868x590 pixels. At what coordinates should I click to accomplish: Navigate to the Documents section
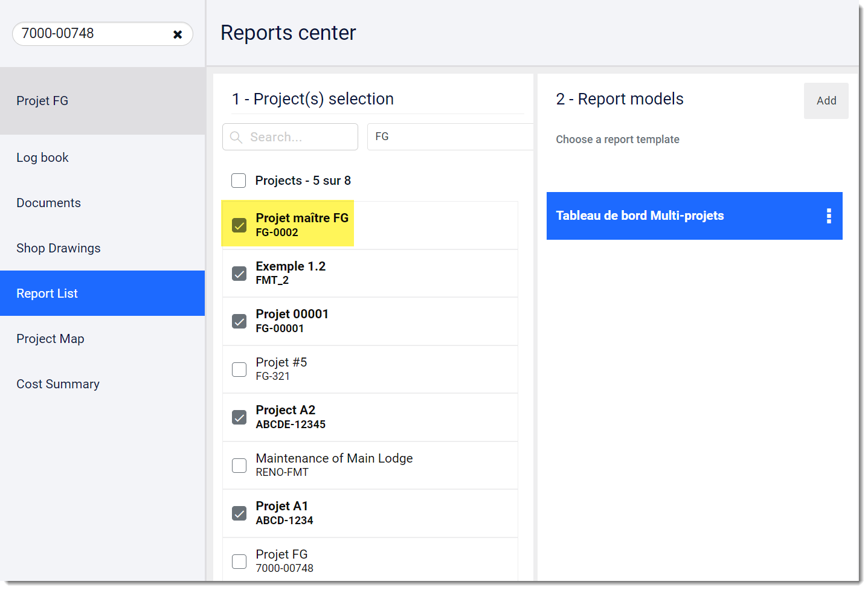point(48,202)
